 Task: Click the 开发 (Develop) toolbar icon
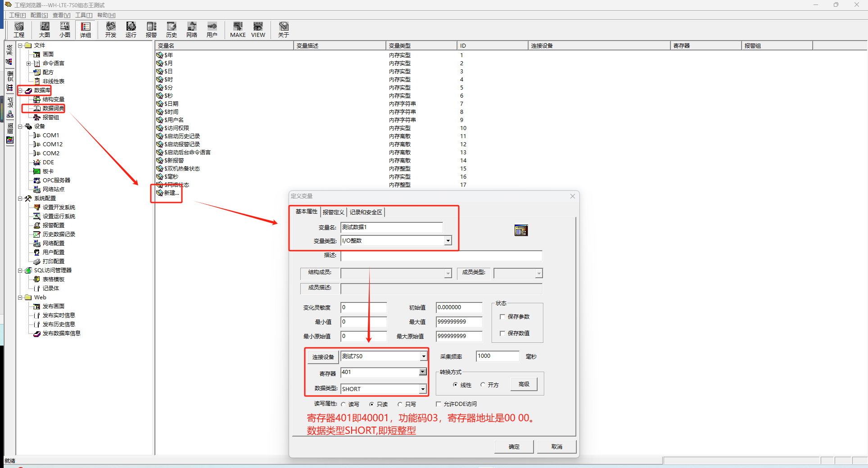tap(111, 29)
